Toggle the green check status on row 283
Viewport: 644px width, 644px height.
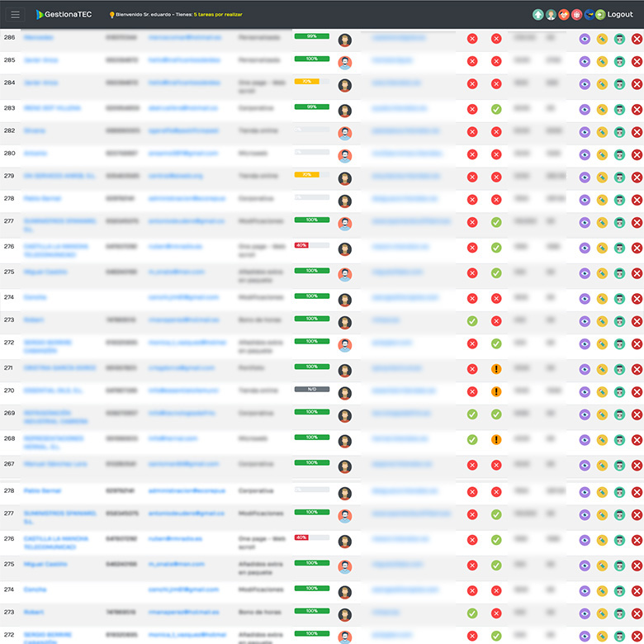coord(496,109)
